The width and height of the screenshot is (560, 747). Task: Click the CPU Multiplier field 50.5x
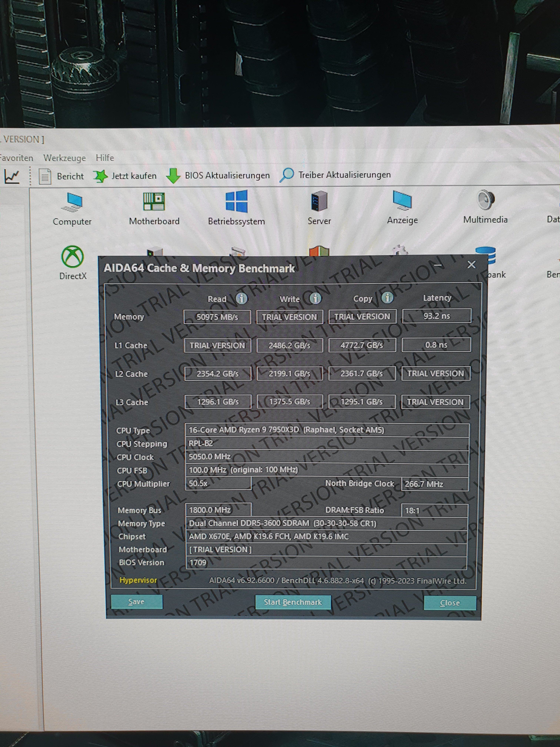(218, 484)
